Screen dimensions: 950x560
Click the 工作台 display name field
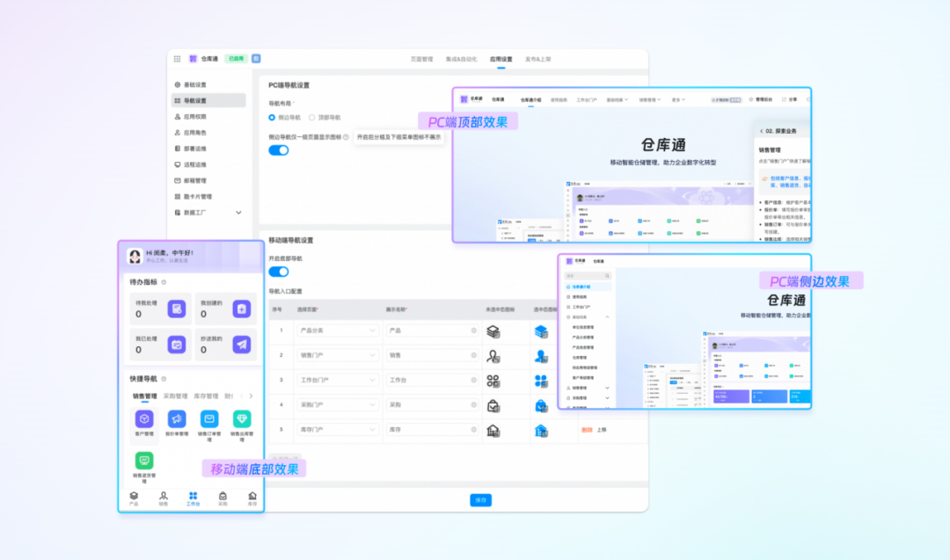[x=432, y=380]
